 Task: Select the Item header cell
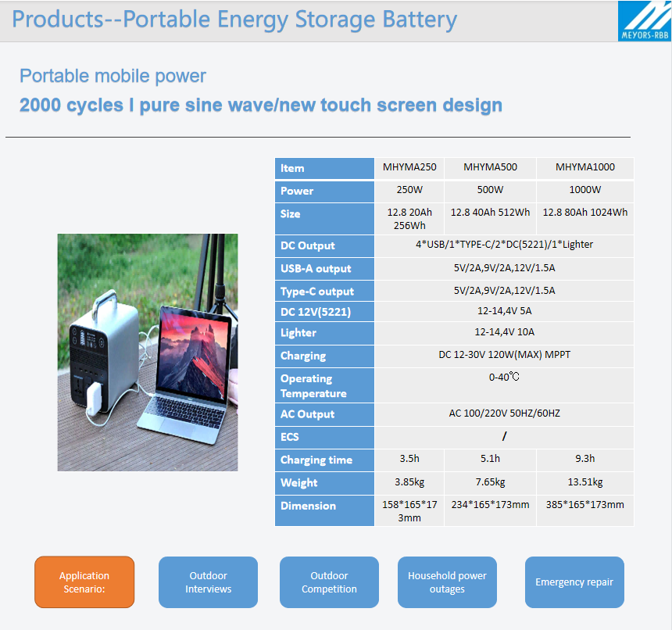pos(324,168)
